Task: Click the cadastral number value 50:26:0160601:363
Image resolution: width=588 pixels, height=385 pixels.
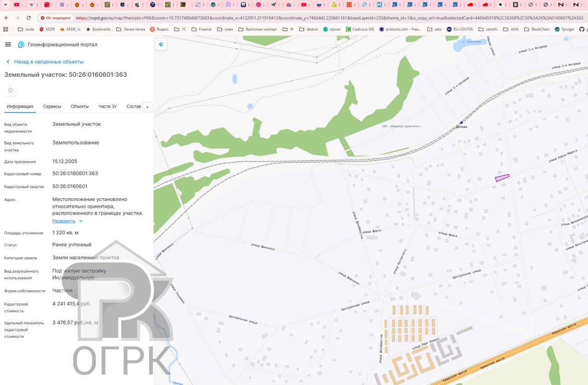Action: 75,173
